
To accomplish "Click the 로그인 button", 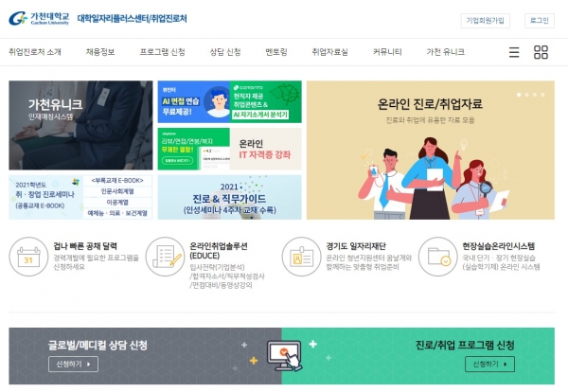I will [x=540, y=20].
